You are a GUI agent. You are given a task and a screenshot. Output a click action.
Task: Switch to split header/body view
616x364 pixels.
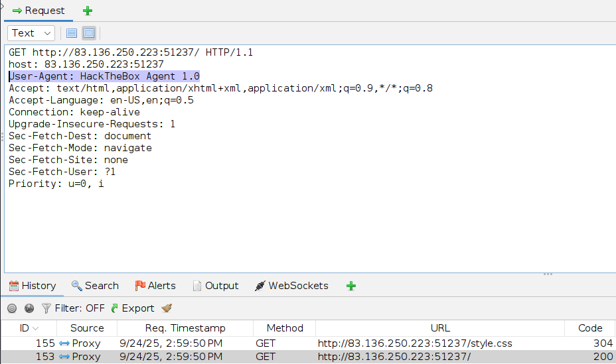pos(72,33)
